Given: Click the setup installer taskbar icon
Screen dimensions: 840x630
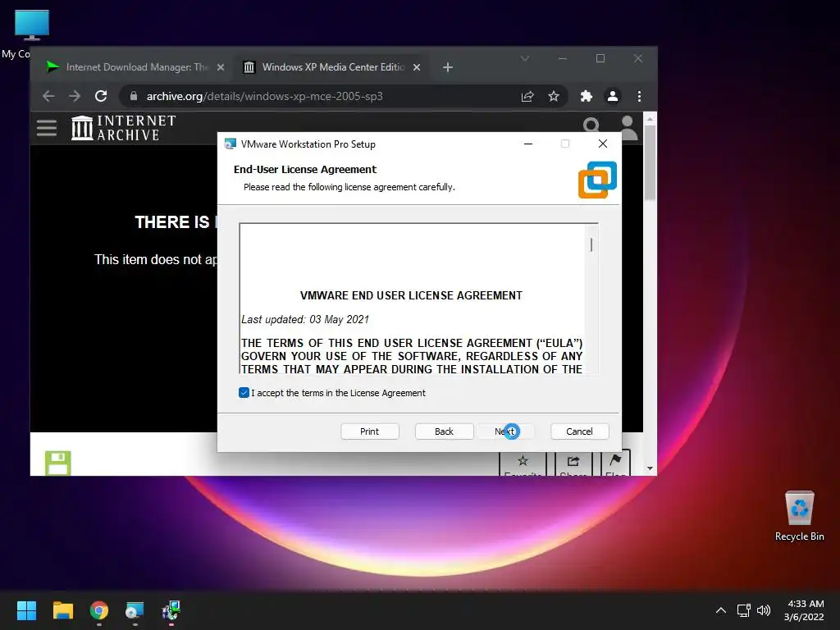Looking at the screenshot, I should pos(171,610).
